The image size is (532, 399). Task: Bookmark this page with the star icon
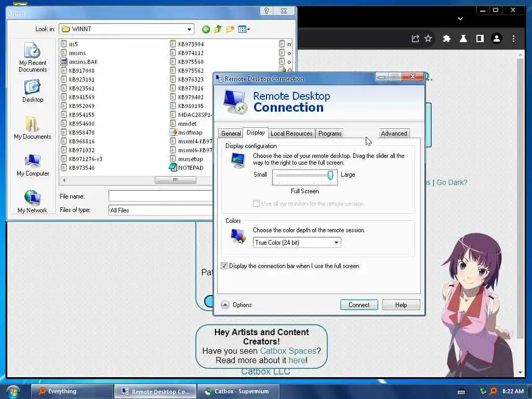(428, 38)
